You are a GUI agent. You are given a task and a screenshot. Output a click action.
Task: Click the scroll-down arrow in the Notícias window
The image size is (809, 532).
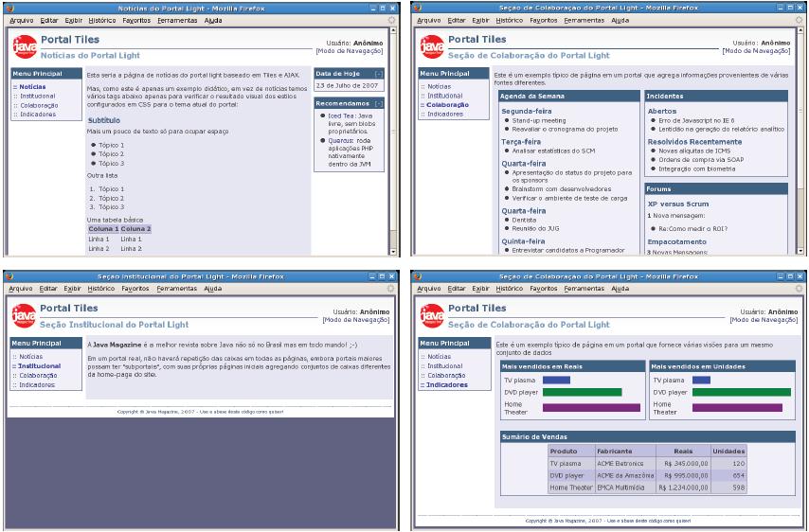(x=392, y=251)
